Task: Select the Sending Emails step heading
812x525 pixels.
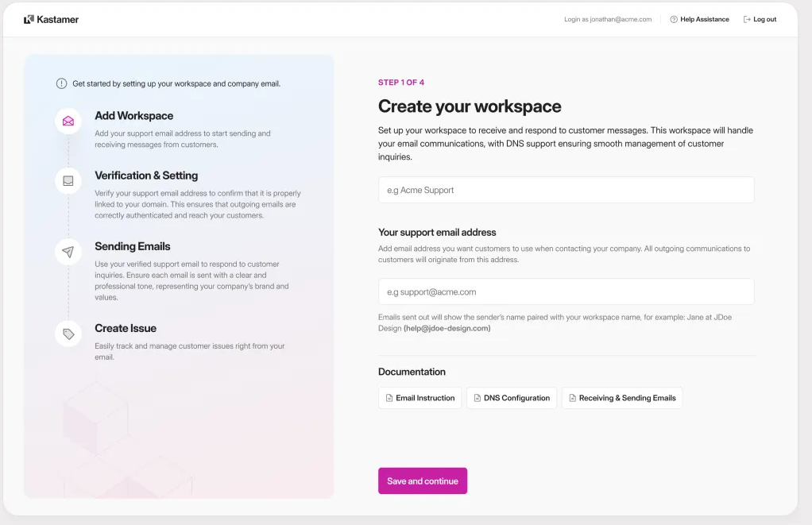Action: tap(132, 246)
